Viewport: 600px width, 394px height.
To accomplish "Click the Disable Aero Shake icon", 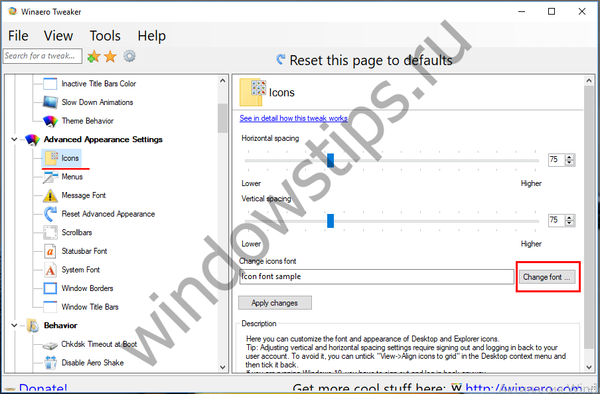I will point(50,363).
